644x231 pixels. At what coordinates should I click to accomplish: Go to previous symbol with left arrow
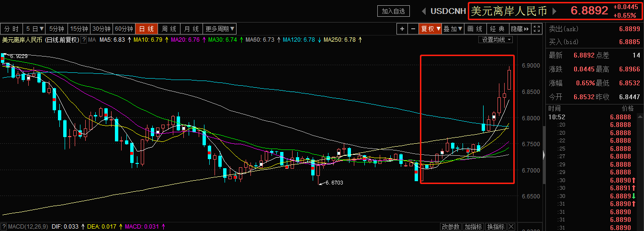pos(424,11)
